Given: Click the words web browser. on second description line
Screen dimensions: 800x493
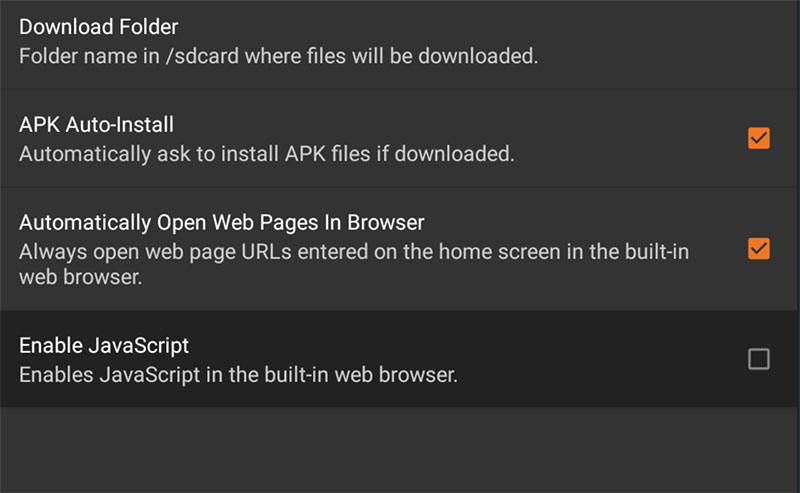Looking at the screenshot, I should pyautogui.click(x=81, y=277).
